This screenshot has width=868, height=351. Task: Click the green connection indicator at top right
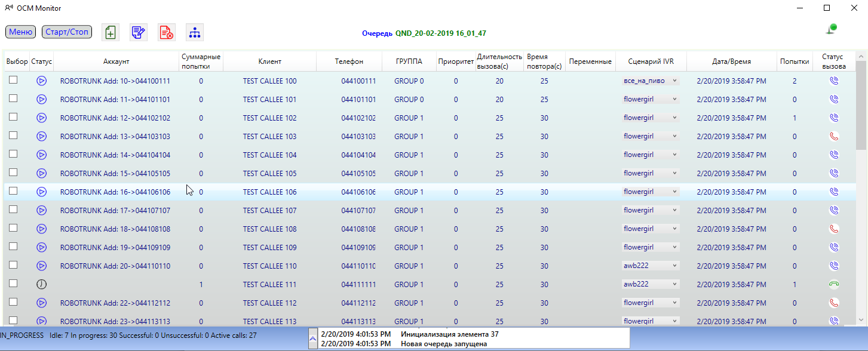tap(831, 29)
